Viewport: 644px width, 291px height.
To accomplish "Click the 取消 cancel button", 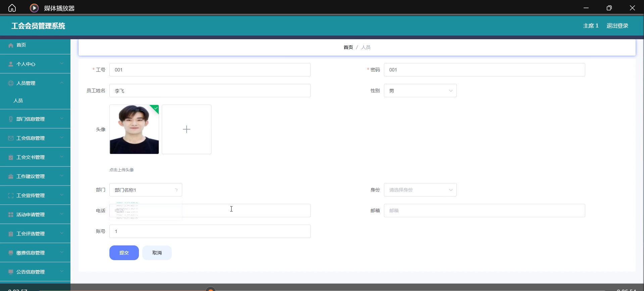I will (157, 253).
